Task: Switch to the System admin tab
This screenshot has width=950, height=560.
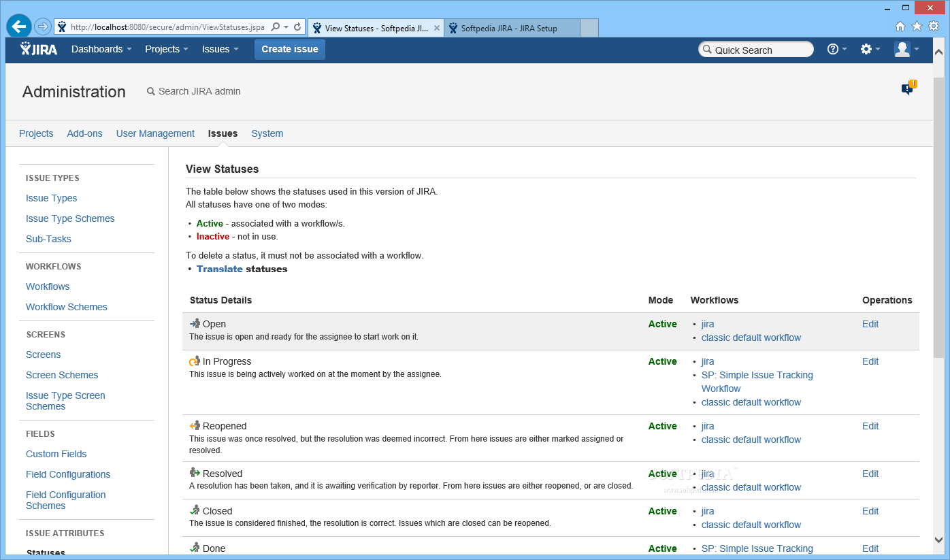Action: (x=267, y=133)
